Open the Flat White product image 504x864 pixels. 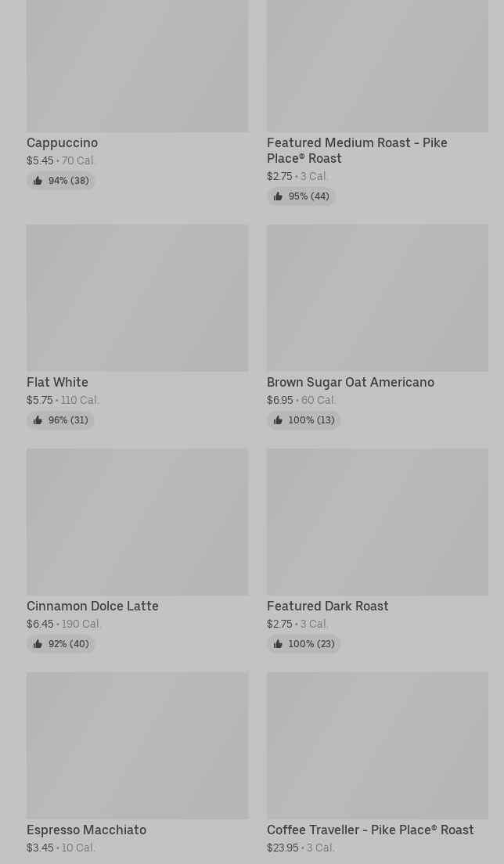click(x=137, y=297)
